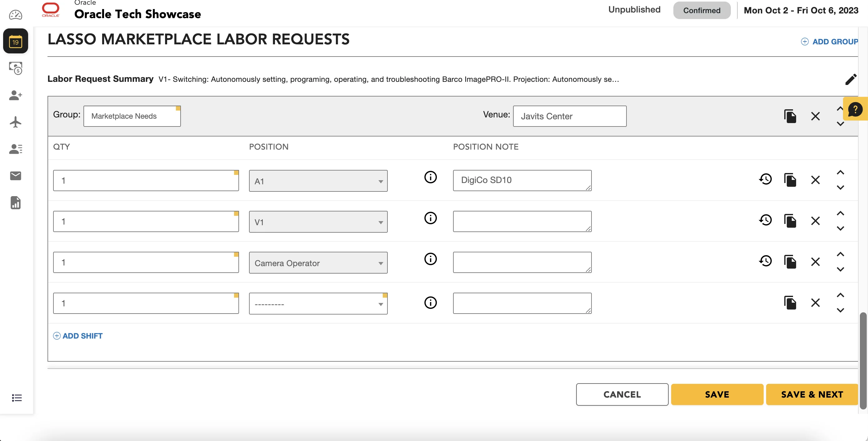This screenshot has width=868, height=441.
Task: Click the Marketplace Needs group name field
Action: 132,116
